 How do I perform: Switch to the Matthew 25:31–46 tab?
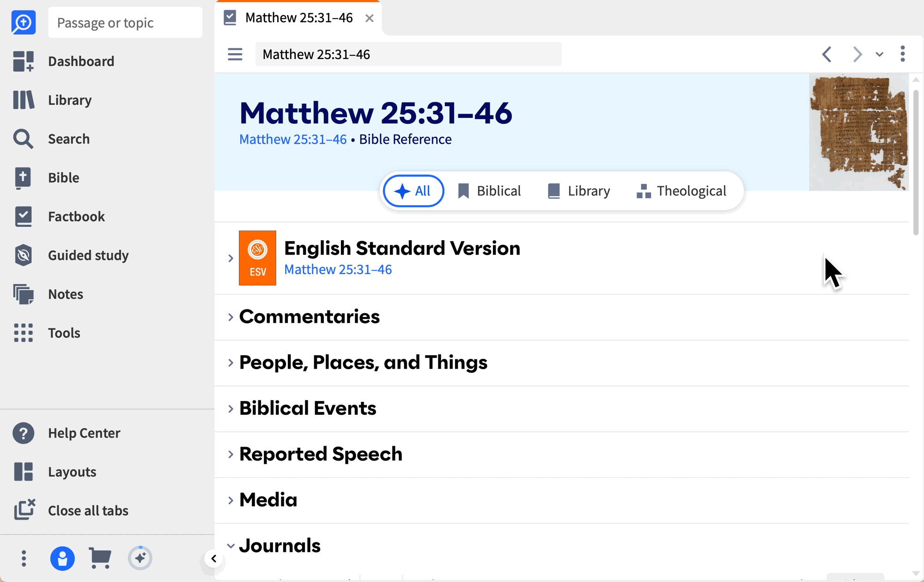[x=299, y=18]
